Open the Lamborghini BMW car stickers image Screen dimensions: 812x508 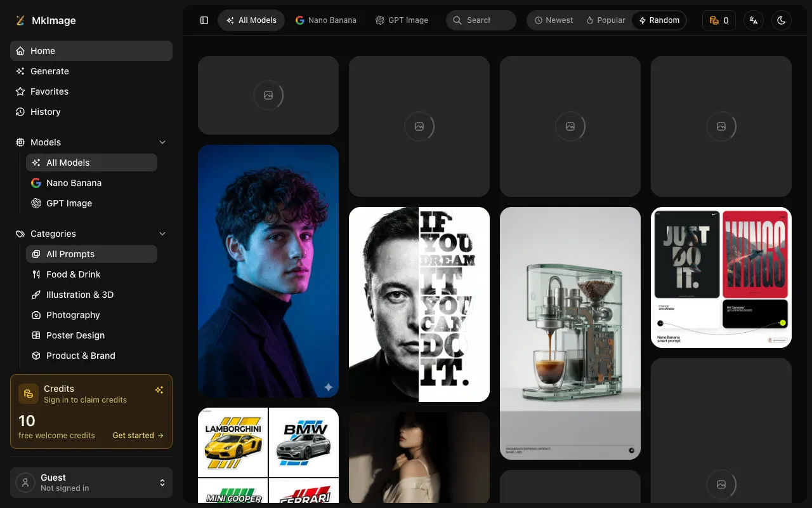pos(268,455)
